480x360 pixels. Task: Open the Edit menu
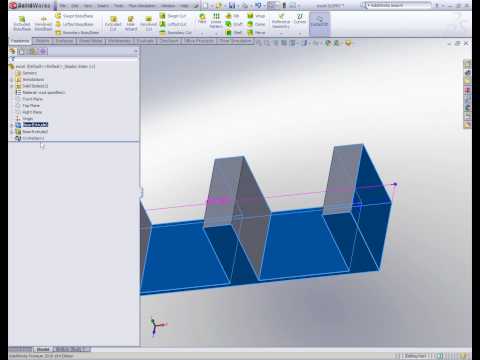(75, 6)
